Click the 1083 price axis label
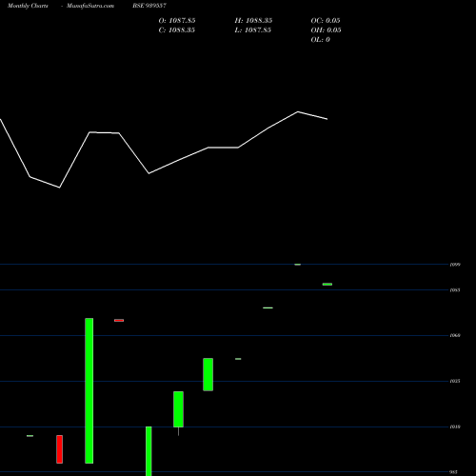This screenshot has height=476, width=476. coord(455,290)
